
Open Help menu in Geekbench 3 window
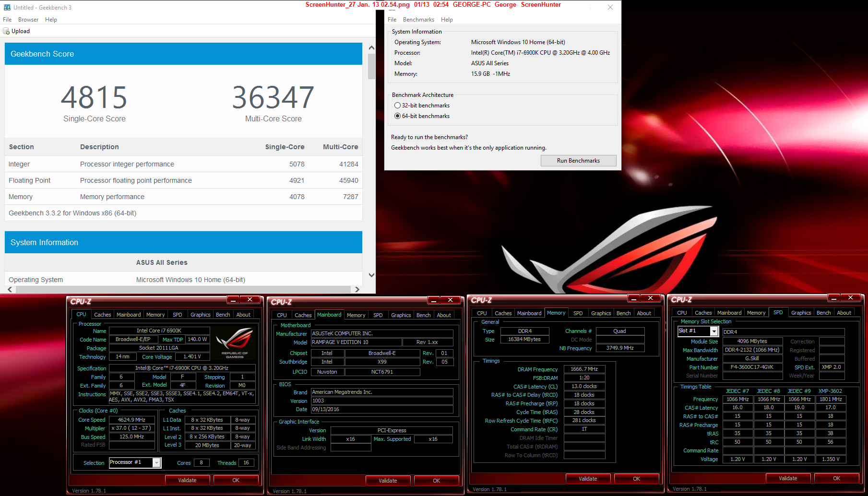click(x=51, y=20)
